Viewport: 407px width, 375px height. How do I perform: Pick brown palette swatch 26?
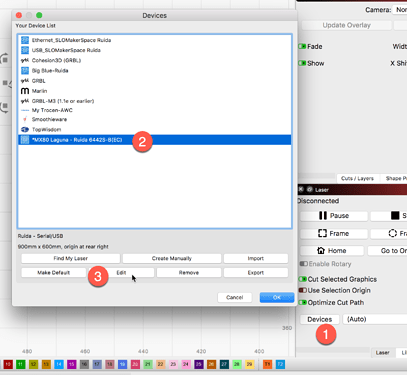pyautogui.click(x=211, y=364)
